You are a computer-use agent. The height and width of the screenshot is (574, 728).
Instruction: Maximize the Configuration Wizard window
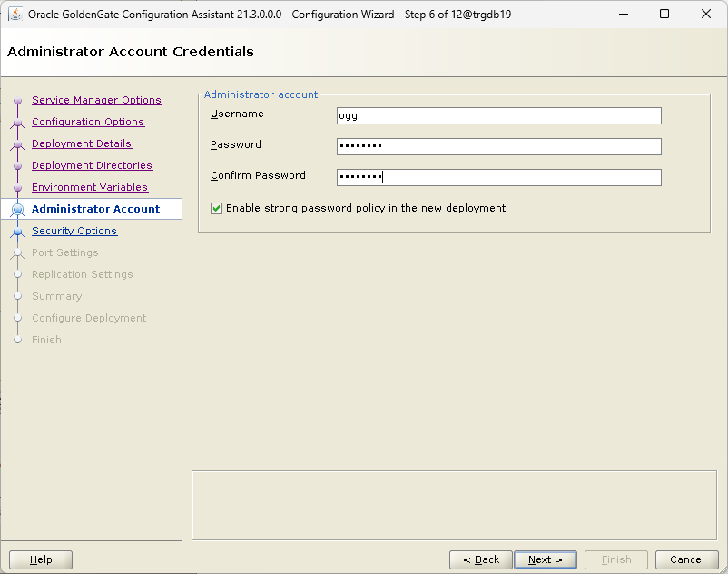pos(664,14)
